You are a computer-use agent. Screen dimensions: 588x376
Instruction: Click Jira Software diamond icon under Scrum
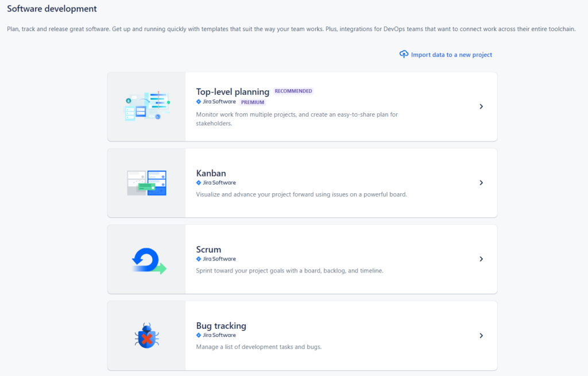199,259
